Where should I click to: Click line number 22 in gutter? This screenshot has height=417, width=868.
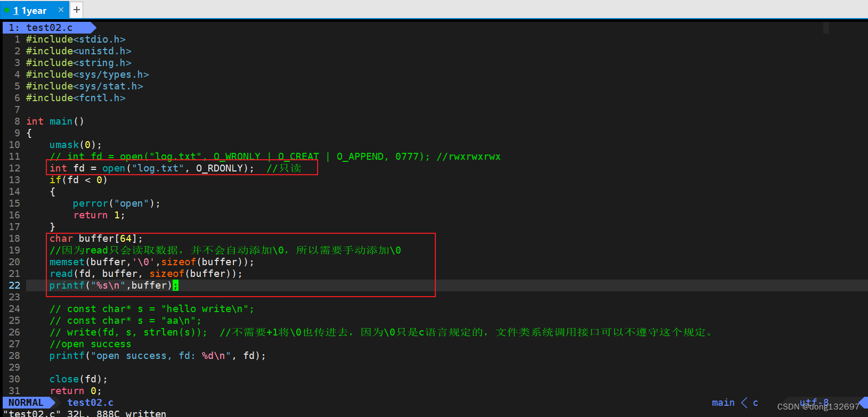click(x=14, y=285)
